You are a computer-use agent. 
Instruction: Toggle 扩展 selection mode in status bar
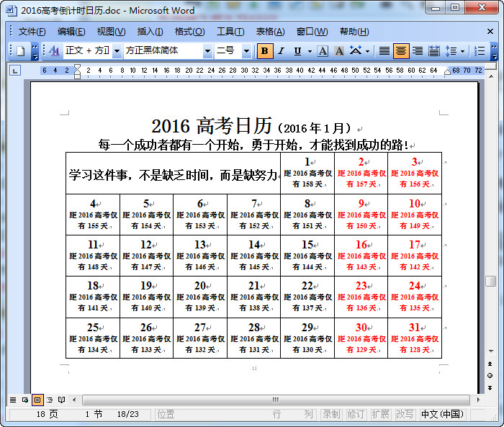coord(380,414)
